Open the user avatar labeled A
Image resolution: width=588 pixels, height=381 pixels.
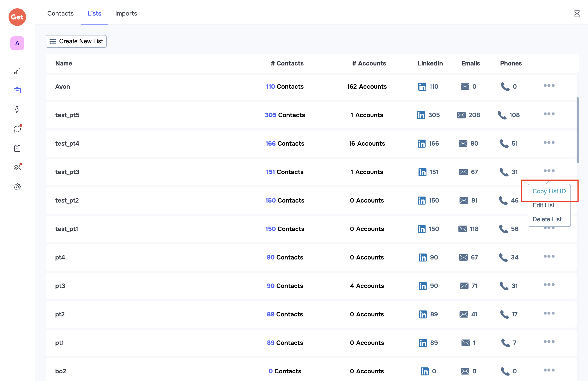[17, 43]
